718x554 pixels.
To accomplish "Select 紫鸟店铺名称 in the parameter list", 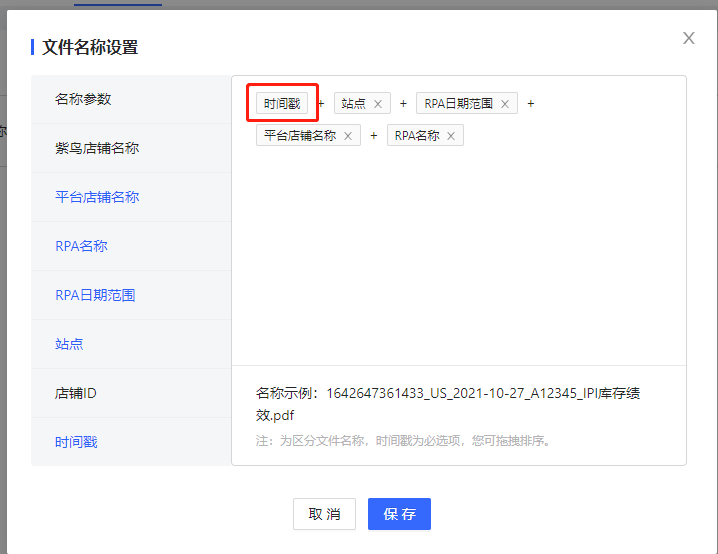I will [131, 148].
